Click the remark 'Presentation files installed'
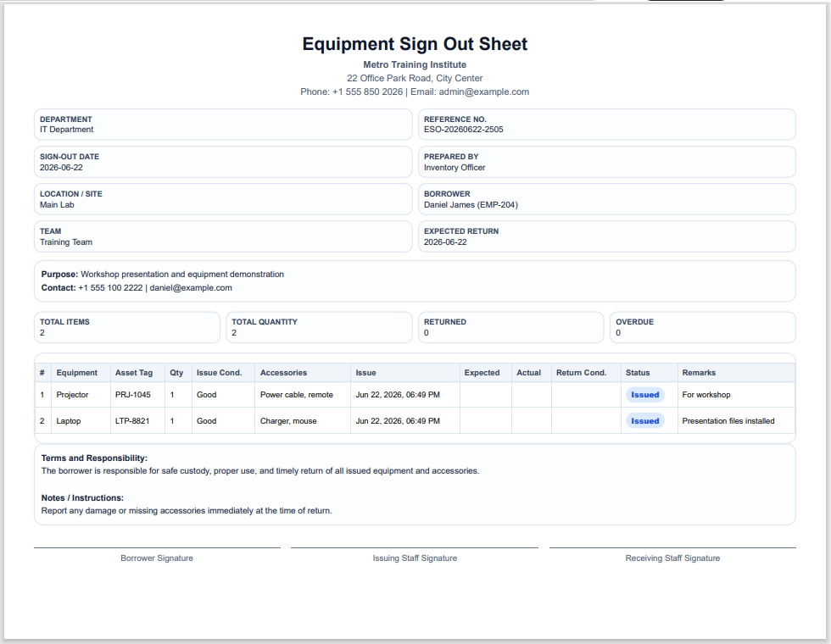 tap(728, 421)
